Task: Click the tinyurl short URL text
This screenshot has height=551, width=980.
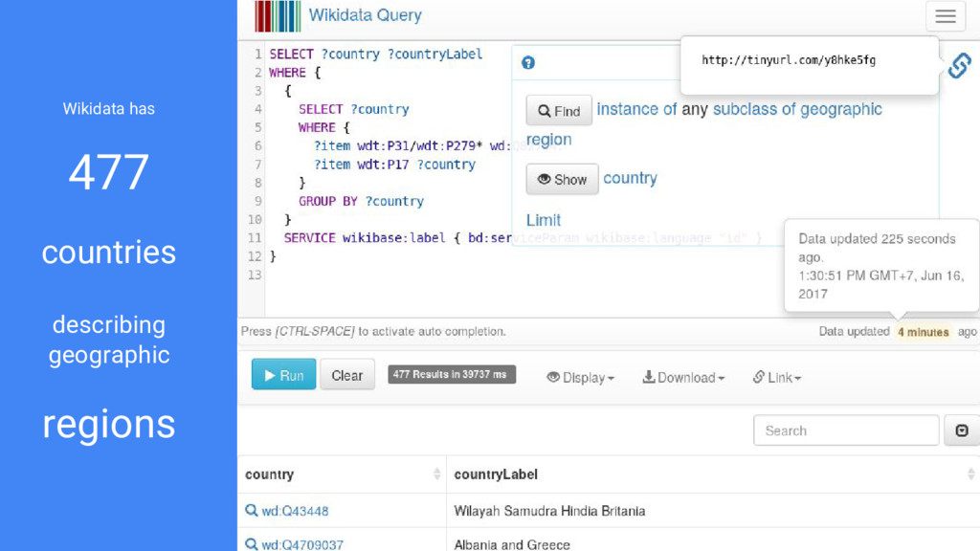Action: tap(789, 60)
